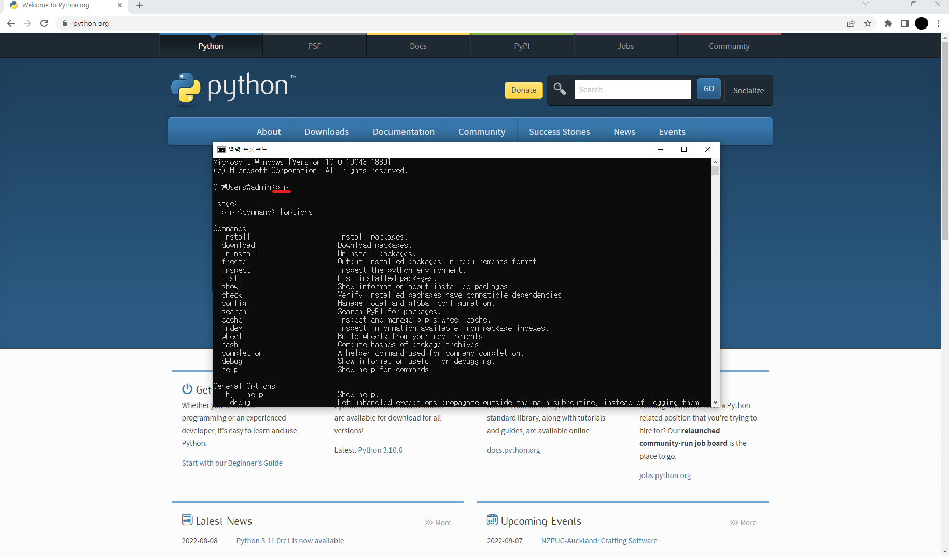
Task: Open the tab search chevron
Action: 866,4
